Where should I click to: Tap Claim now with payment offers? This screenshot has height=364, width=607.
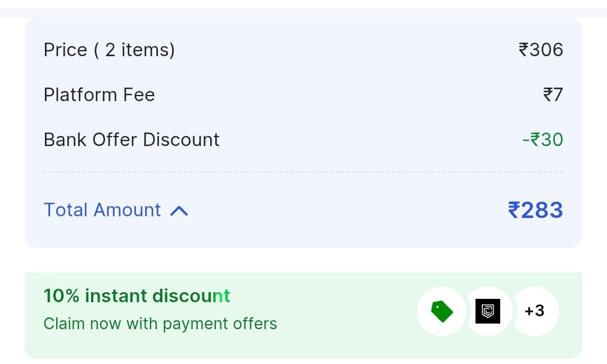pyautogui.click(x=160, y=324)
